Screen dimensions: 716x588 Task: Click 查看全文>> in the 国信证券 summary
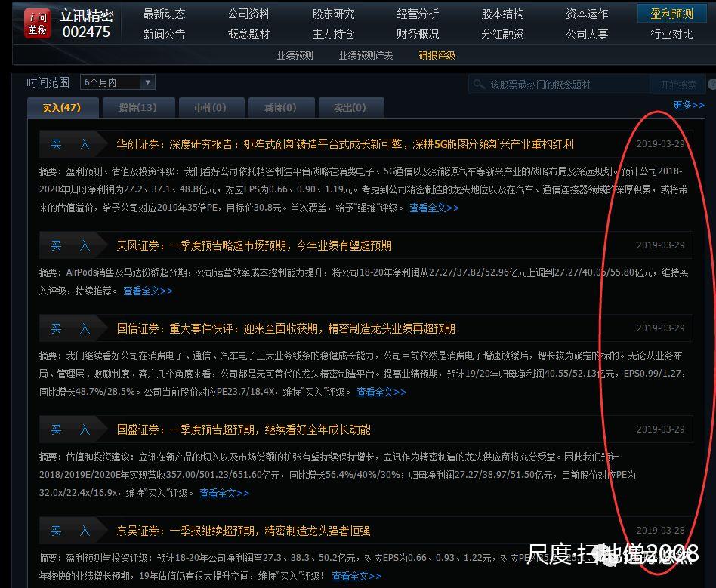click(x=381, y=392)
